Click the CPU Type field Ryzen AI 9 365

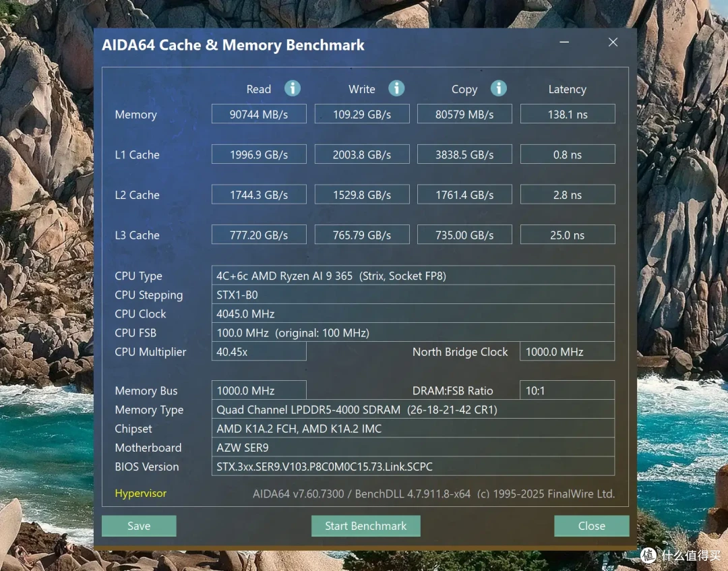[413, 276]
